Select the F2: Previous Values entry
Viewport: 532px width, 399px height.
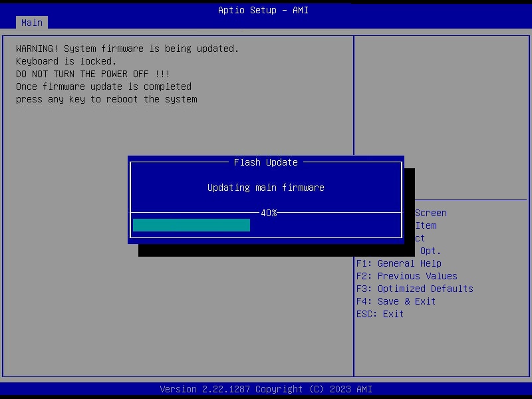click(x=406, y=276)
